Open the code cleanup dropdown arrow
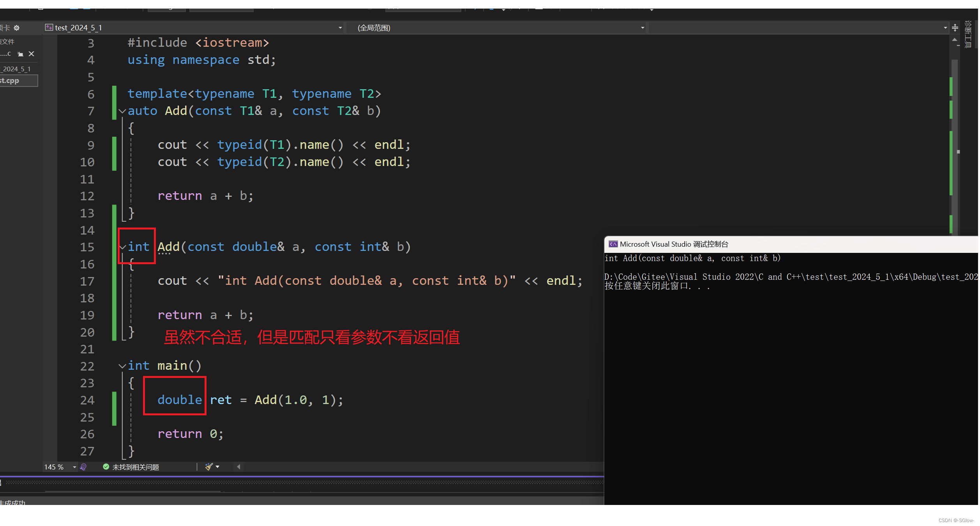The image size is (980, 526). (217, 467)
